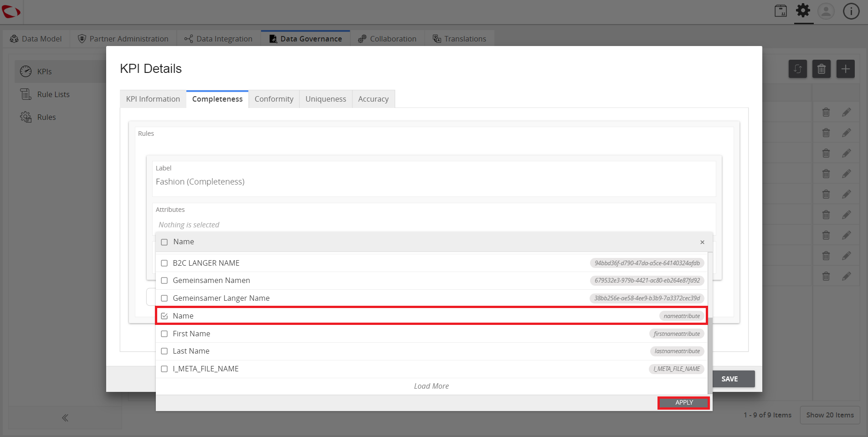868x437 pixels.
Task: Open the settings gear icon
Action: (x=803, y=10)
